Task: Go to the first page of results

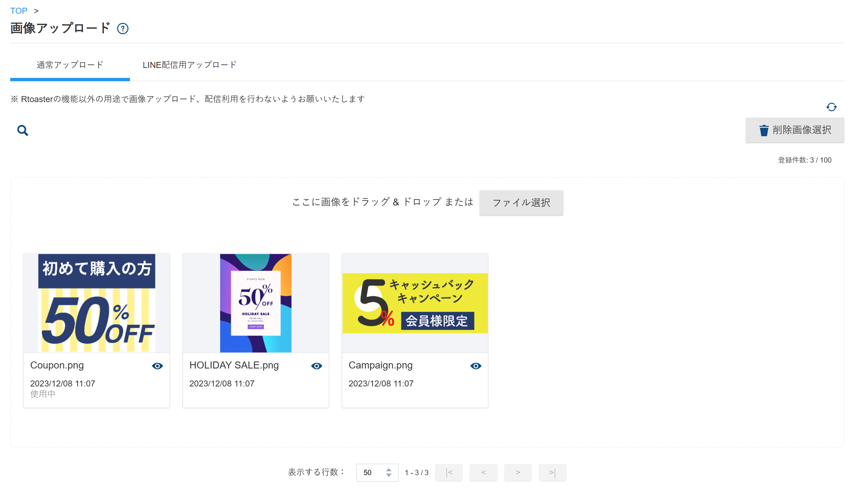Action: pyautogui.click(x=449, y=472)
